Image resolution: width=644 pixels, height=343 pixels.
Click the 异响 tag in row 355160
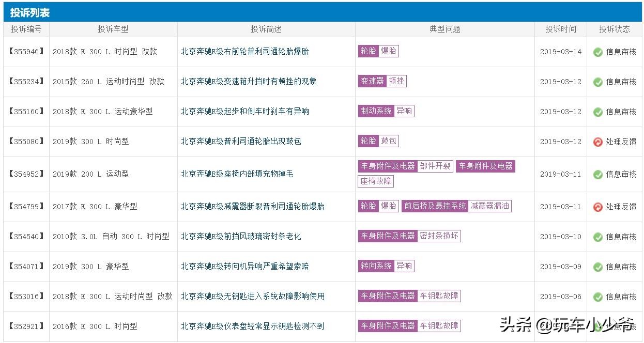[405, 111]
